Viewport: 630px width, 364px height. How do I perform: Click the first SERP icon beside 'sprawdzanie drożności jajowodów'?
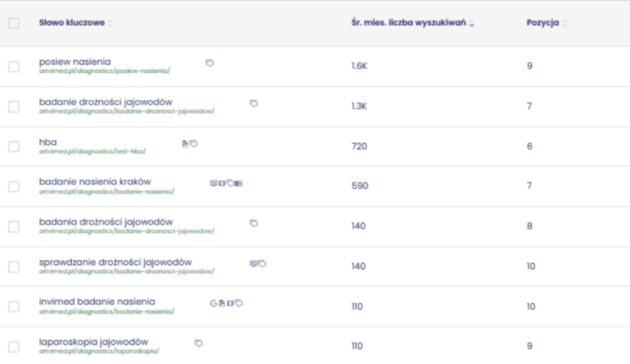pos(253,263)
